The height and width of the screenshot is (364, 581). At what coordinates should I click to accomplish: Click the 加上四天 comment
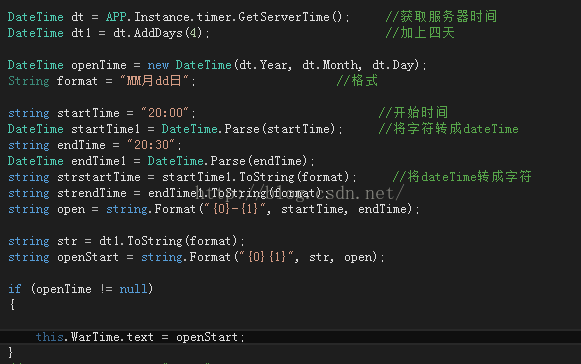[420, 33]
